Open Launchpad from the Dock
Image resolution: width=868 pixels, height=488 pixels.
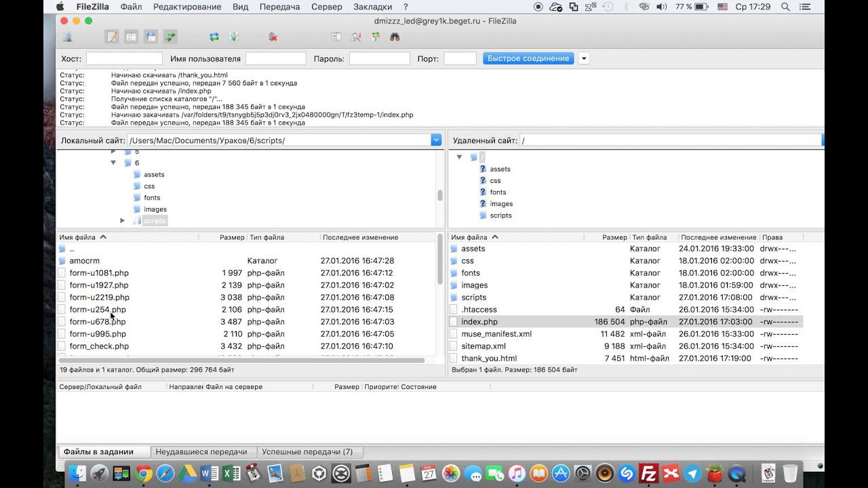tap(100, 473)
